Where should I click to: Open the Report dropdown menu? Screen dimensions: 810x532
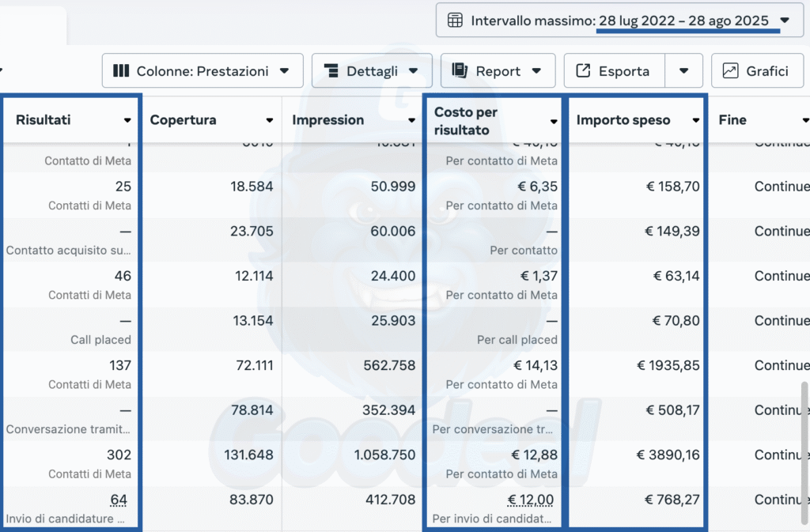pos(536,71)
